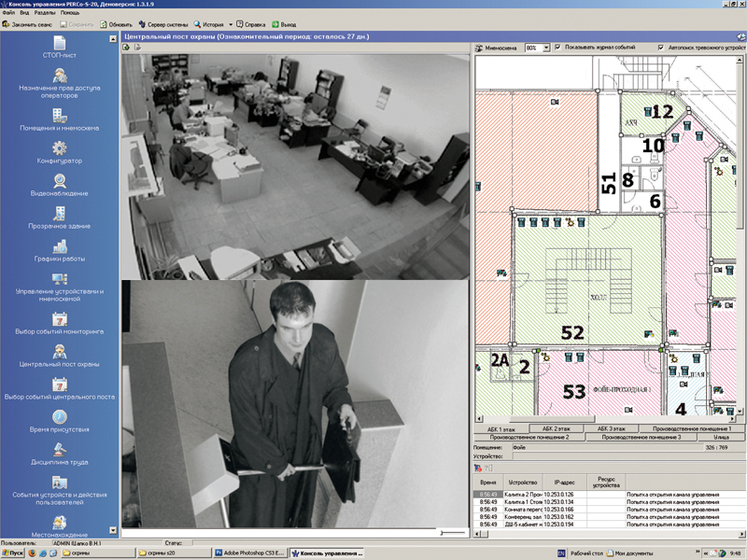The width and height of the screenshot is (747, 560).
Task: Open Справка help from the toolbar
Action: coord(251,24)
